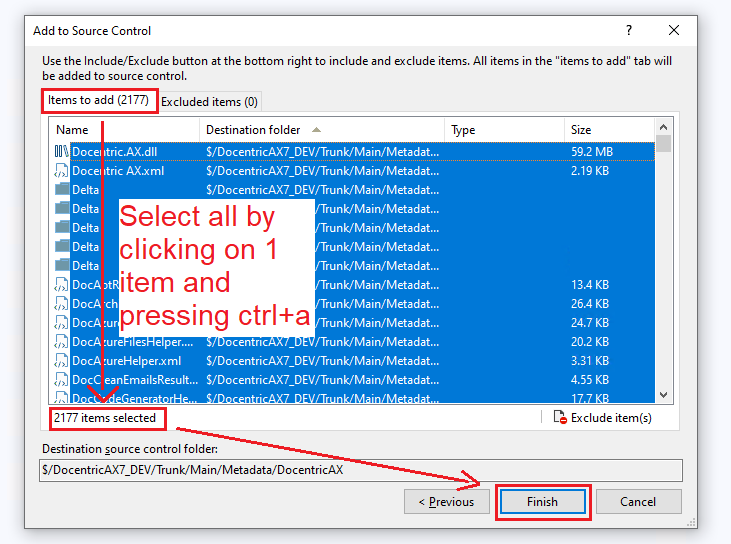Select the Docentric AX.xml file name
Viewport: 731px width, 544px height.
point(118,171)
